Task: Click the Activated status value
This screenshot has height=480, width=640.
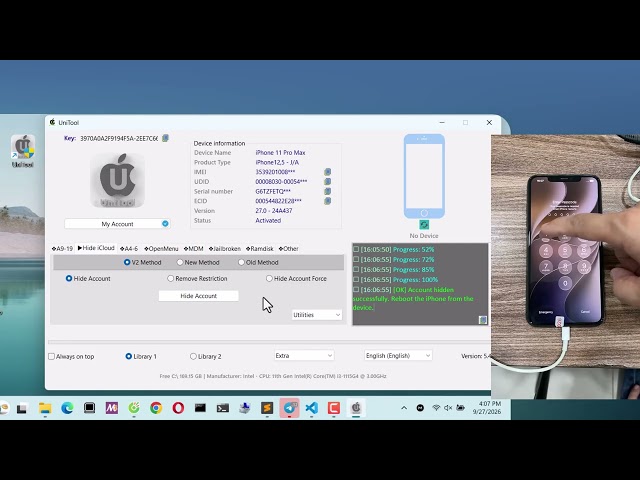Action: click(x=268, y=220)
